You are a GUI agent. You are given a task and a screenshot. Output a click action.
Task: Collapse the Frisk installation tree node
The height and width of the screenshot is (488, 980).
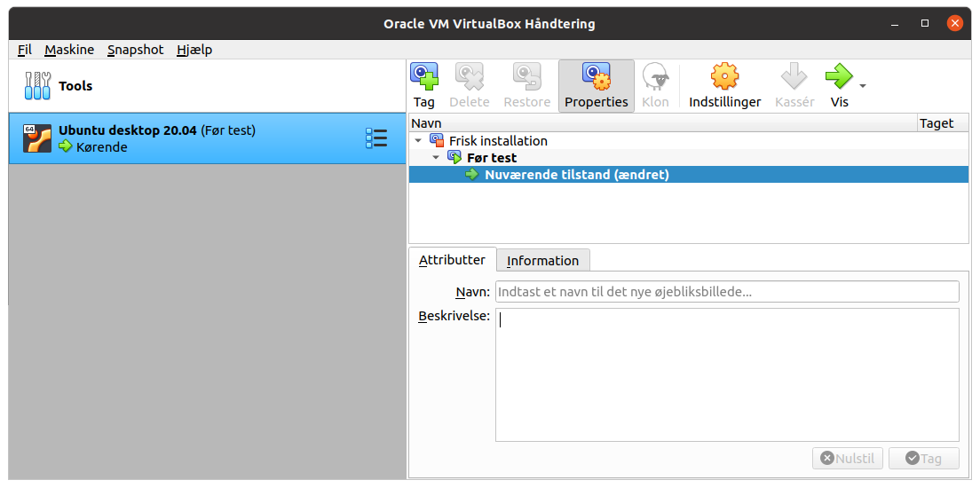(x=418, y=140)
